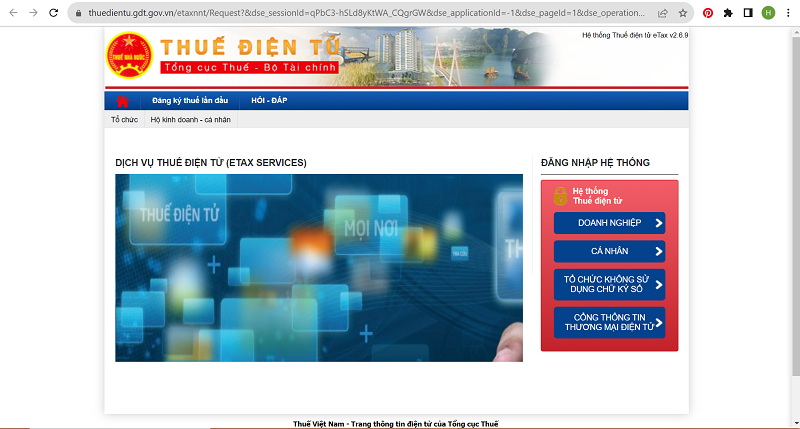The image size is (800, 429).
Task: Open Cổng thông tin thương mại điện tử
Action: (x=609, y=322)
